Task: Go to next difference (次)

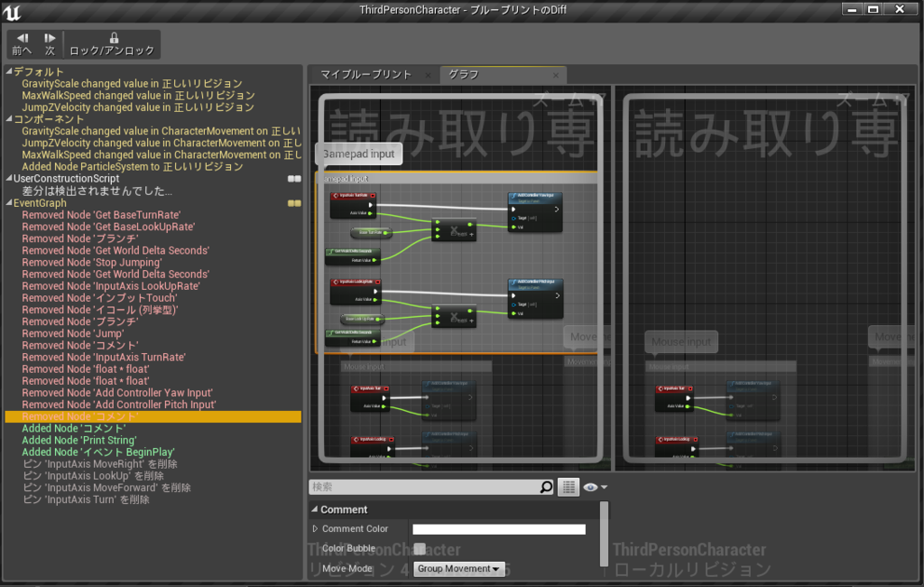Action: (51, 44)
